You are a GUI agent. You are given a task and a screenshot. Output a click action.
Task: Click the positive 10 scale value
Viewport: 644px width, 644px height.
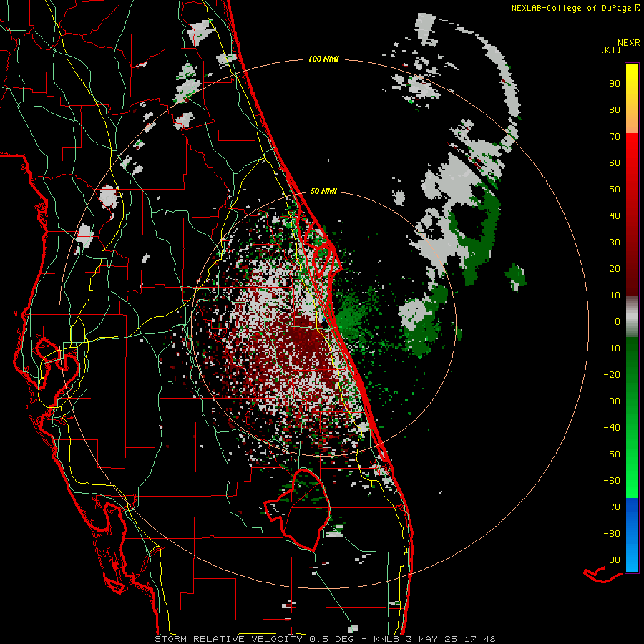pyautogui.click(x=615, y=296)
